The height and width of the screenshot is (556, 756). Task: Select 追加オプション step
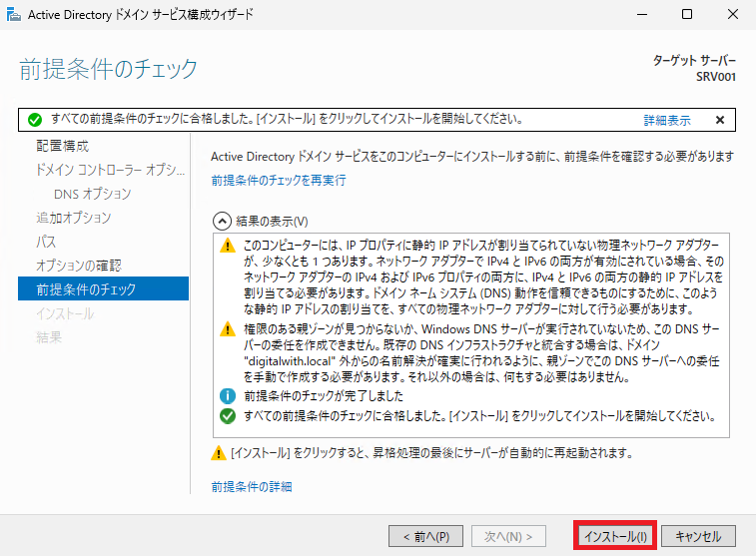[x=74, y=218]
